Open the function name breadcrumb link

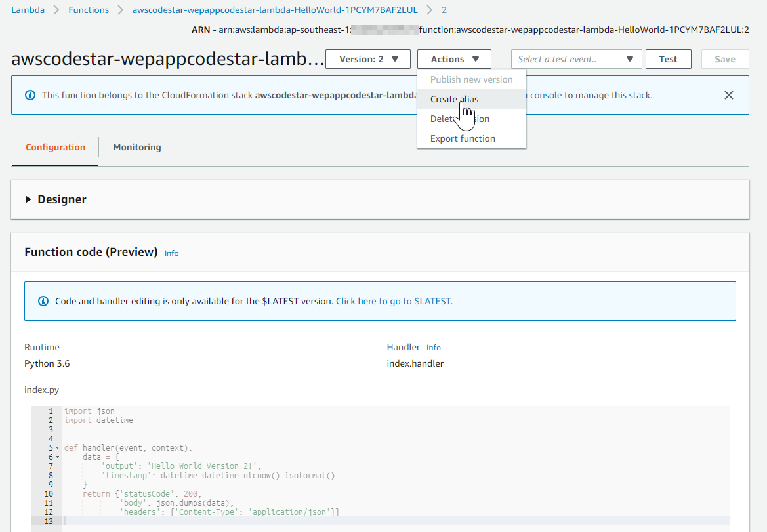click(275, 10)
